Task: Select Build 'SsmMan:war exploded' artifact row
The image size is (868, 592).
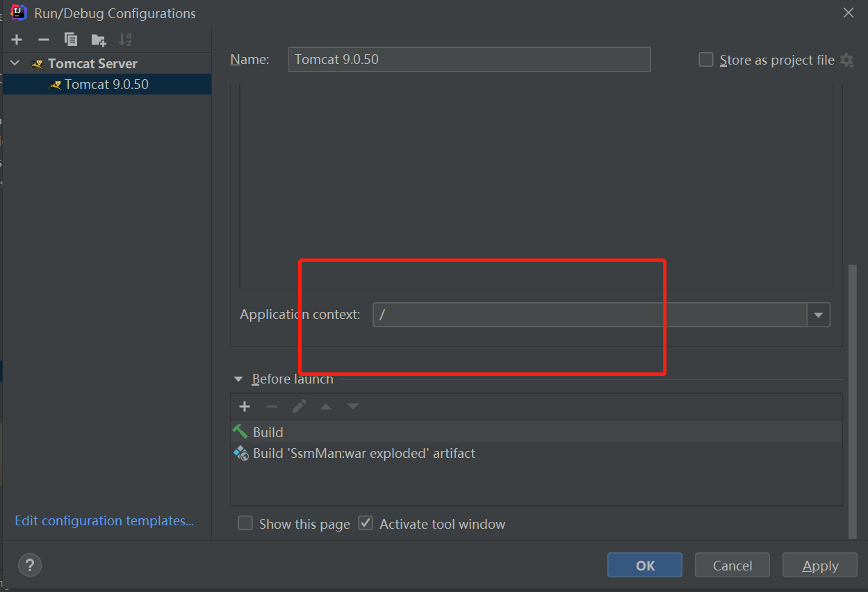Action: point(536,453)
